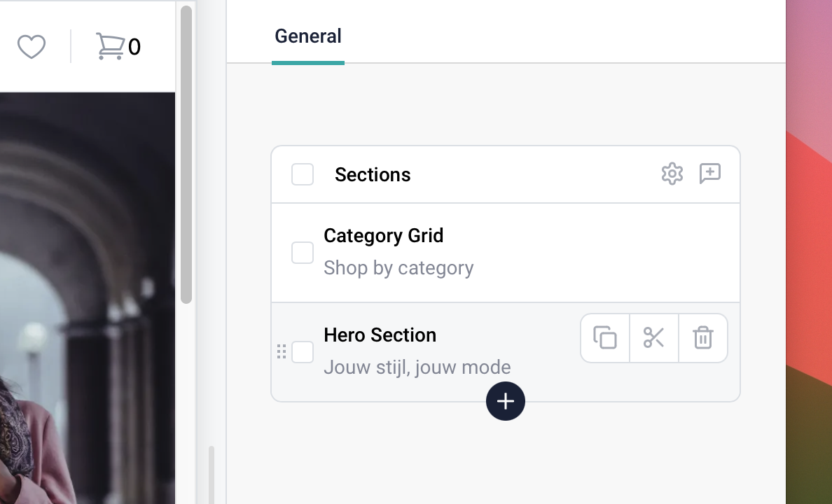Click the cart item count '0'
The image size is (832, 504).
134,47
